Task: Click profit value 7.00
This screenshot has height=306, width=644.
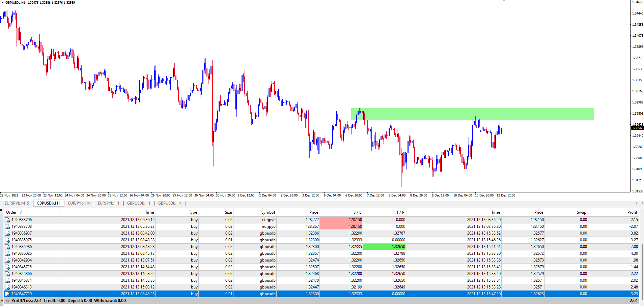Action: coord(634,247)
